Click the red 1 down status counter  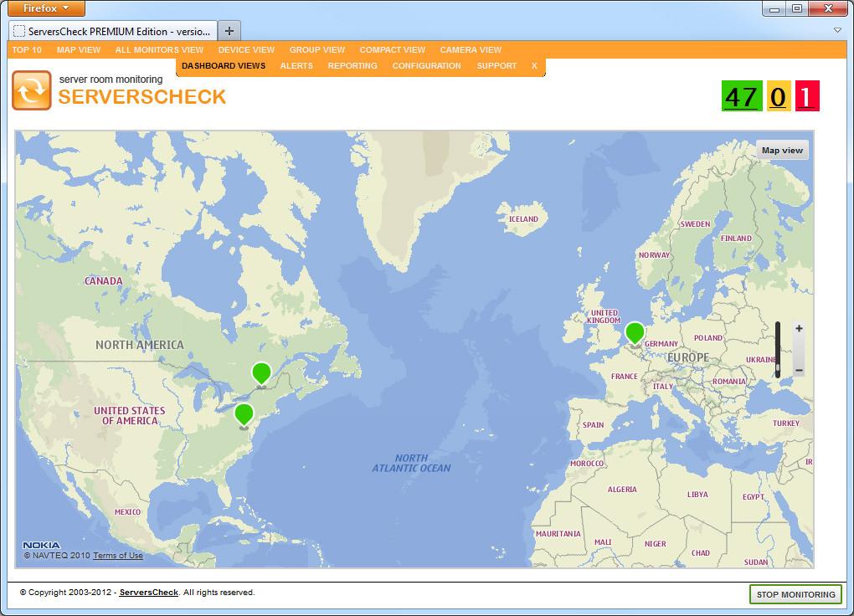[x=807, y=96]
